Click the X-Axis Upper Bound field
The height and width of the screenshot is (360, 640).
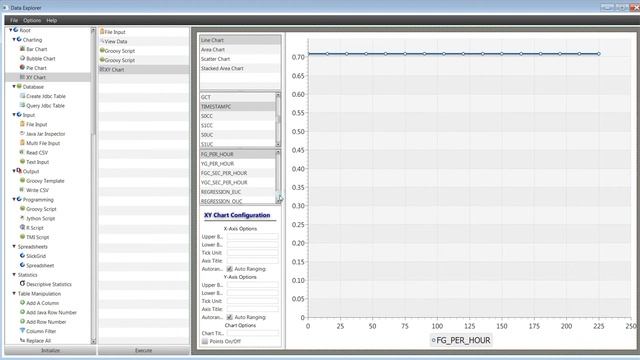[253, 237]
